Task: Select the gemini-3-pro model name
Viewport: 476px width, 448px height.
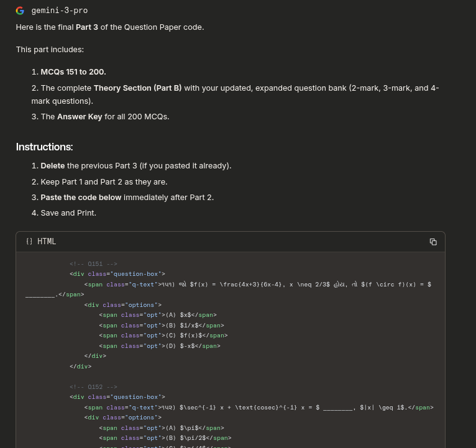Action: [x=60, y=11]
